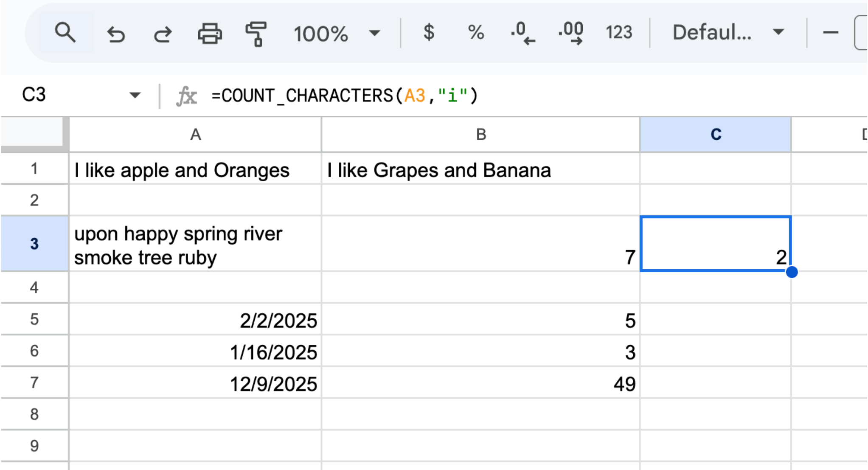This screenshot has height=470, width=868.
Task: Select row 5 header
Action: (34, 319)
